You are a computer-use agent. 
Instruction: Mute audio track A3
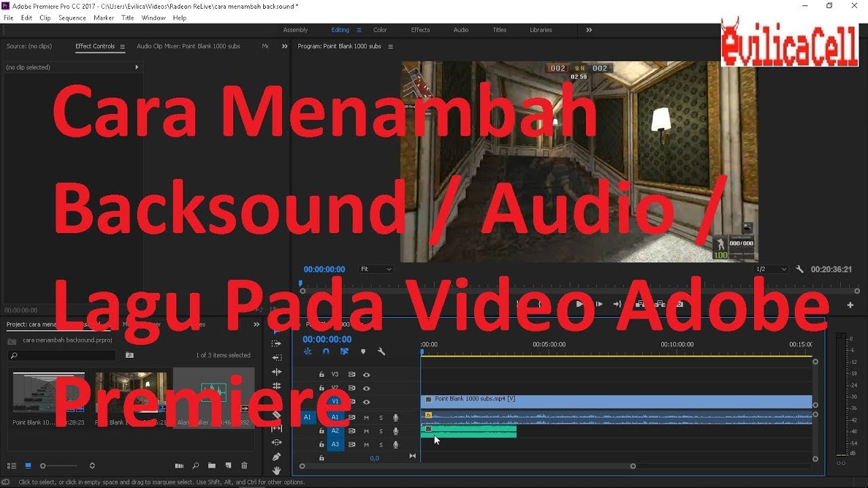tap(366, 445)
